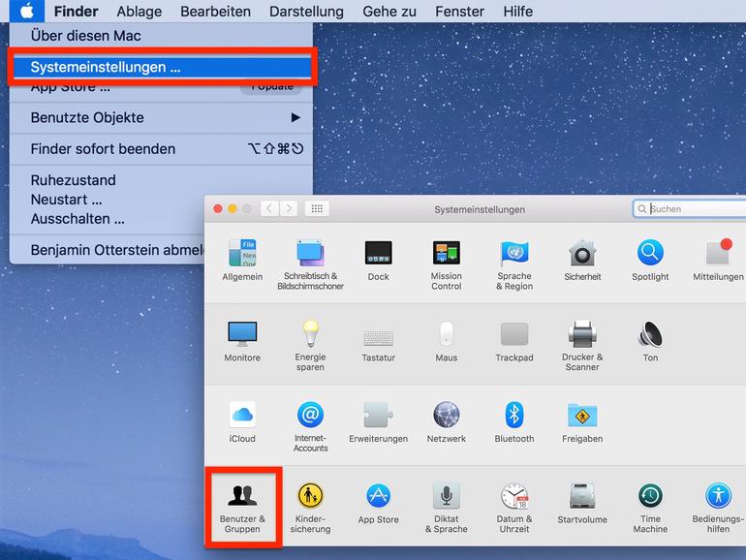This screenshot has height=560, width=746.
Task: Click the Apple logo menu
Action: pyautogui.click(x=27, y=11)
